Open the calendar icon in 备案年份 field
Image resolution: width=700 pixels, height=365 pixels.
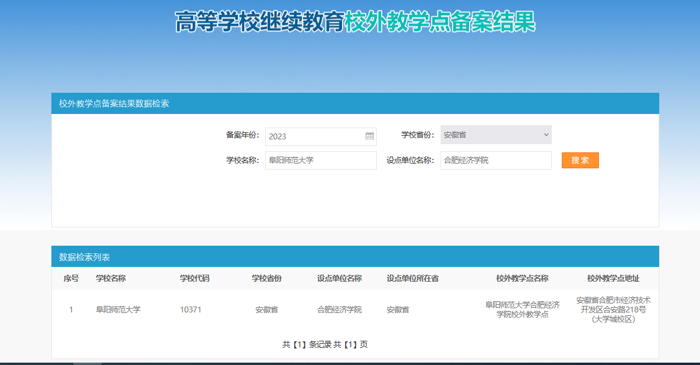click(x=370, y=136)
